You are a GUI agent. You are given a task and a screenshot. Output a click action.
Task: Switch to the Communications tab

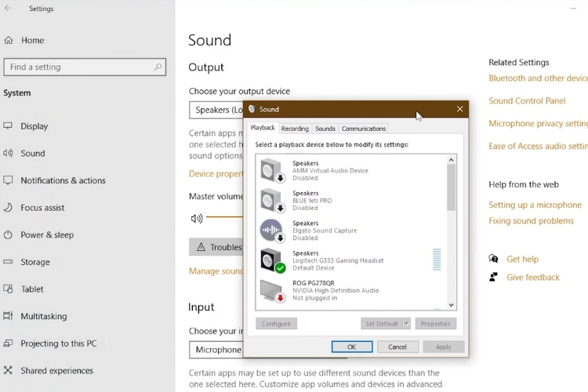click(363, 129)
